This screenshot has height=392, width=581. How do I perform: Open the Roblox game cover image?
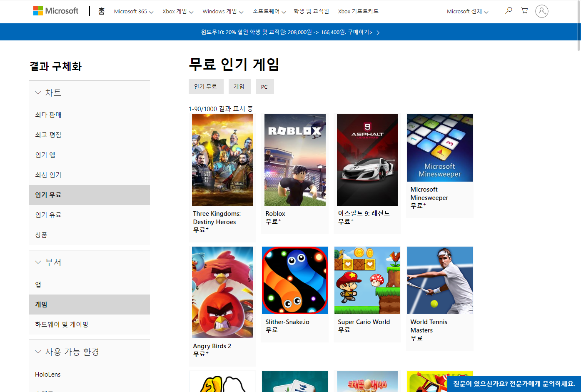click(295, 160)
